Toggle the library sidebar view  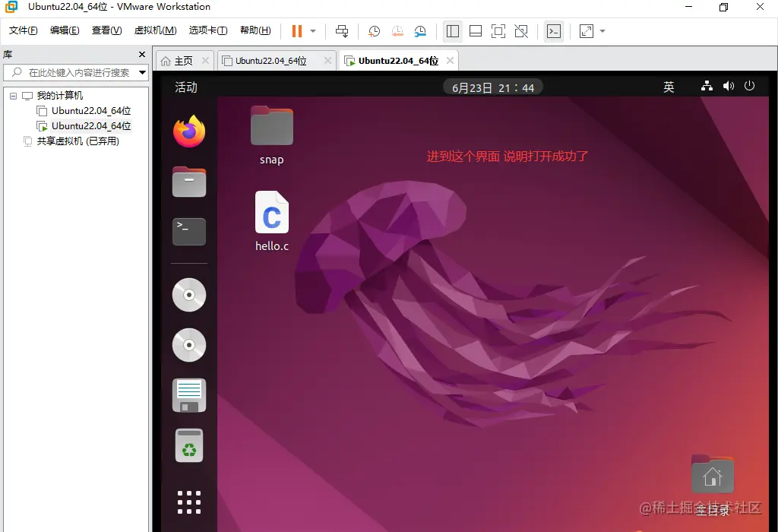pos(453,30)
